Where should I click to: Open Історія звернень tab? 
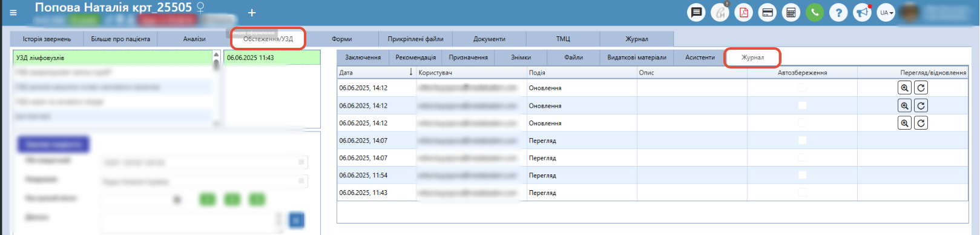pyautogui.click(x=47, y=39)
